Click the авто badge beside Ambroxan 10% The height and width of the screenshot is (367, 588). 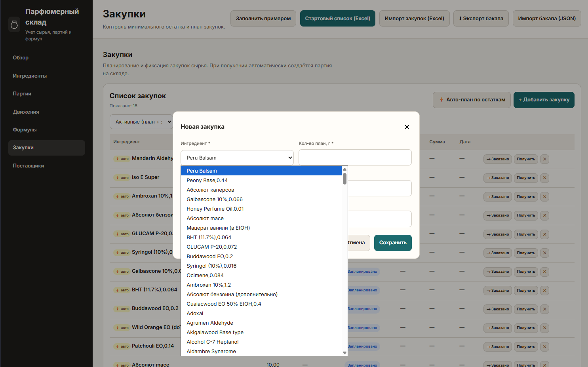122,196
